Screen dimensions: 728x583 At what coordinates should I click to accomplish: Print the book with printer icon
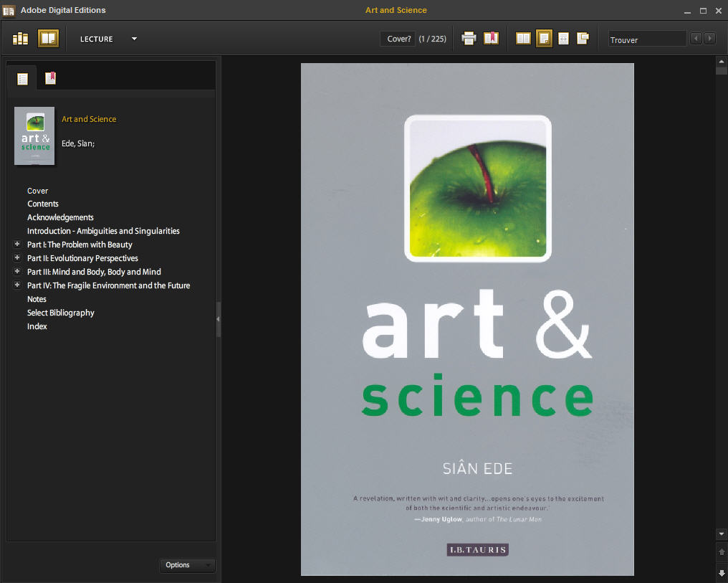(469, 39)
